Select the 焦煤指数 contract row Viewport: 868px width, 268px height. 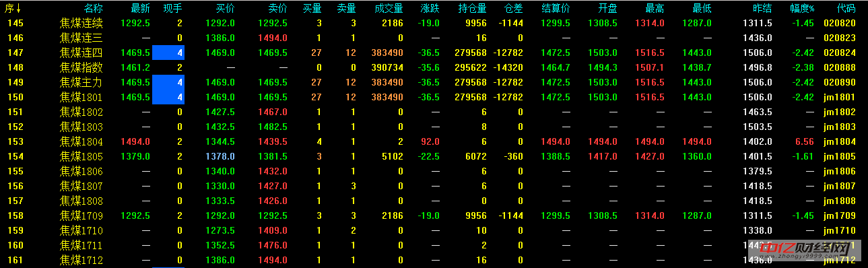[x=434, y=67]
